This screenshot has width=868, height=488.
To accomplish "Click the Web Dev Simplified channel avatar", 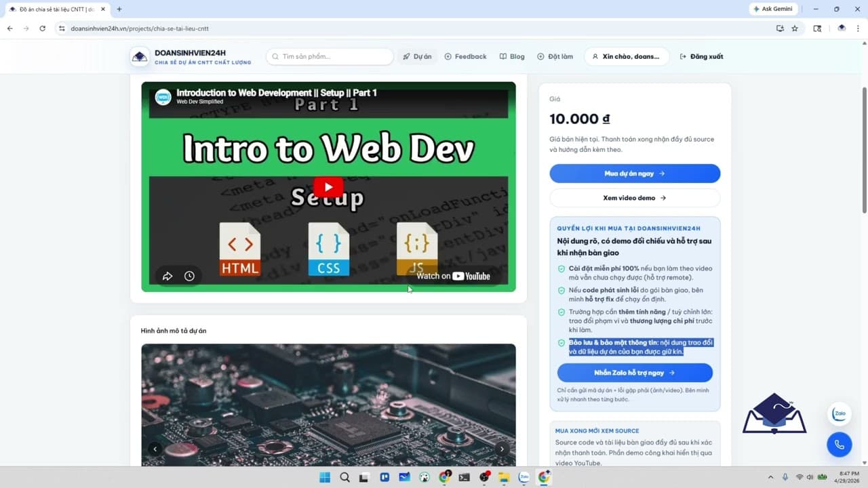I will [163, 97].
